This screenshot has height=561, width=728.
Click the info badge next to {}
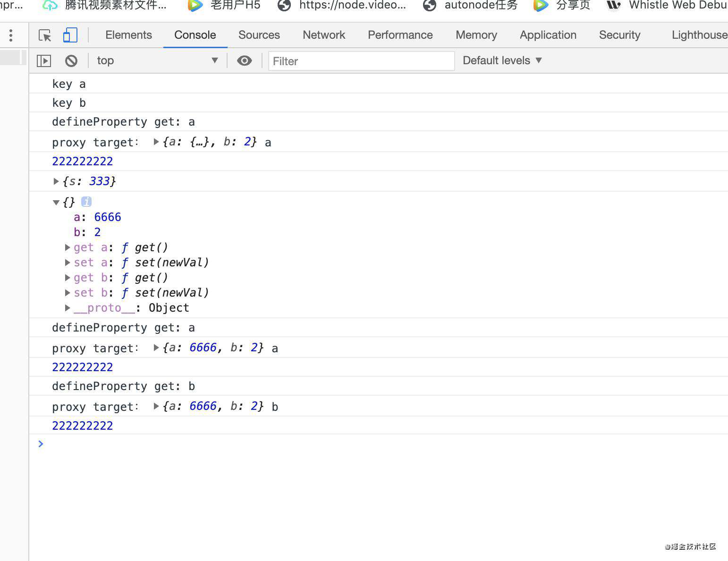pyautogui.click(x=86, y=202)
